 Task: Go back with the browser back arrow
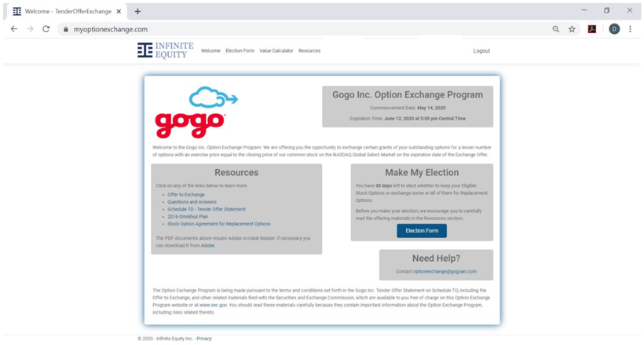pyautogui.click(x=14, y=29)
